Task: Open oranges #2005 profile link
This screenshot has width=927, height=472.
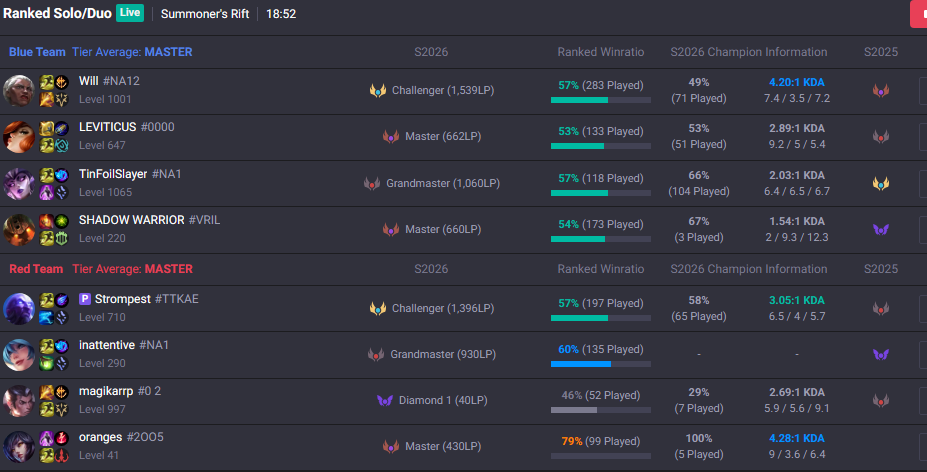Action: tap(121, 437)
